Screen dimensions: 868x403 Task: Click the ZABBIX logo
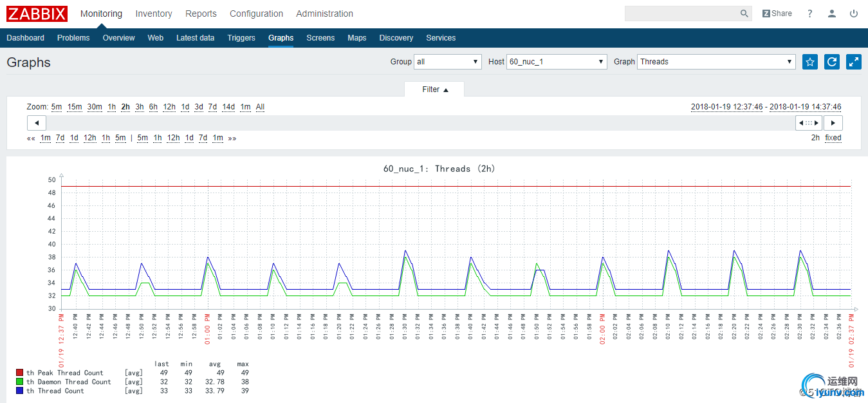click(x=37, y=14)
